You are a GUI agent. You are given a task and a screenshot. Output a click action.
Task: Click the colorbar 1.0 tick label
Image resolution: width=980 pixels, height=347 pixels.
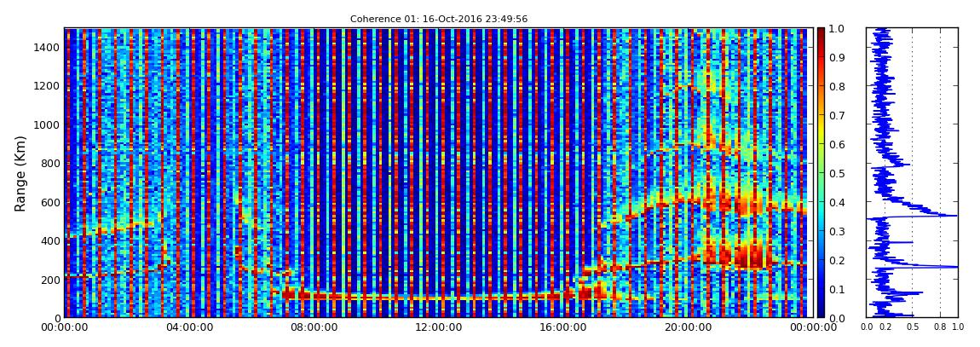pyautogui.click(x=837, y=29)
